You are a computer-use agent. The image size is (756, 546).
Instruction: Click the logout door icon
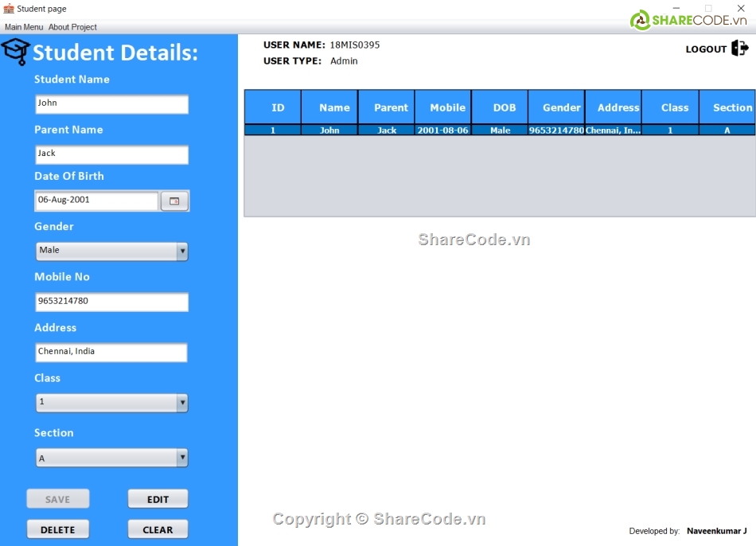739,49
